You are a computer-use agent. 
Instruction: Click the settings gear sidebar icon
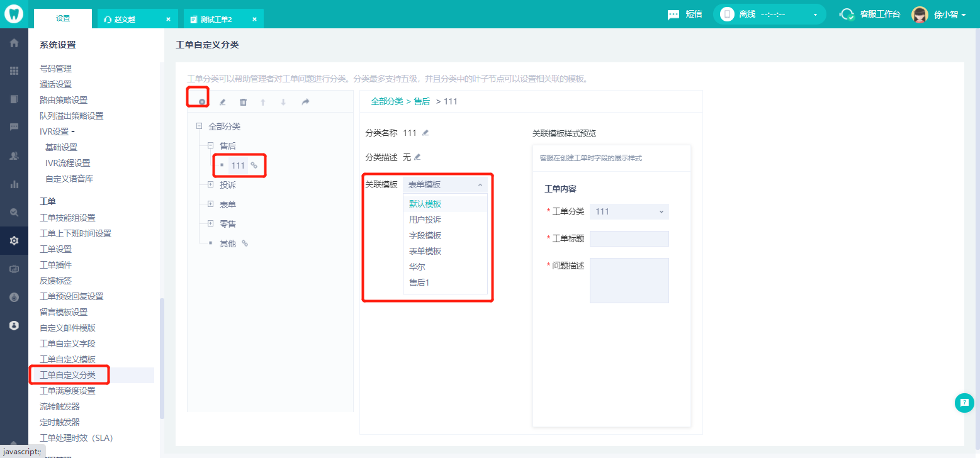point(14,240)
